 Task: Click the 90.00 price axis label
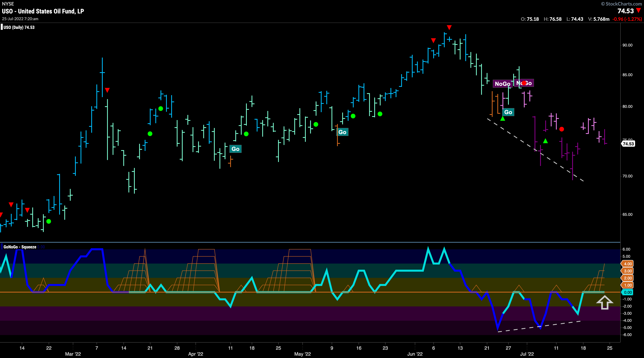(x=627, y=45)
